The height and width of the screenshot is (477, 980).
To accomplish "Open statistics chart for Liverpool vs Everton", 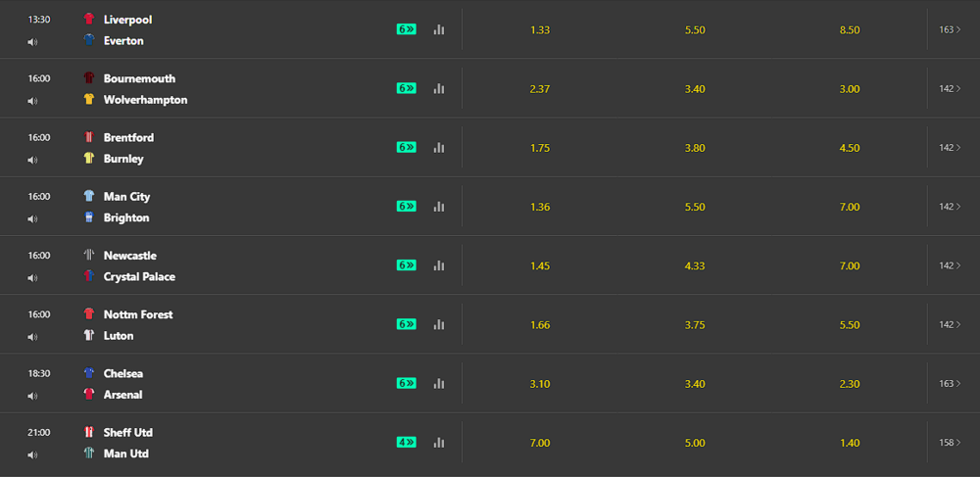I will point(439,29).
